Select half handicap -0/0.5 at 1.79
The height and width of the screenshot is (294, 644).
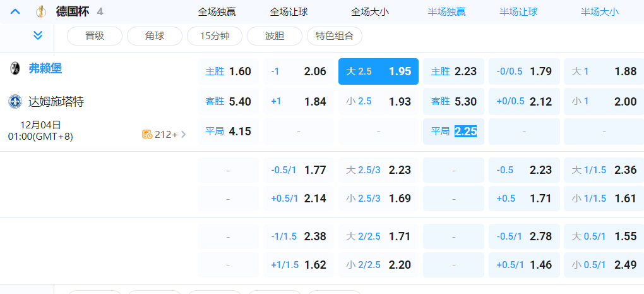point(524,71)
